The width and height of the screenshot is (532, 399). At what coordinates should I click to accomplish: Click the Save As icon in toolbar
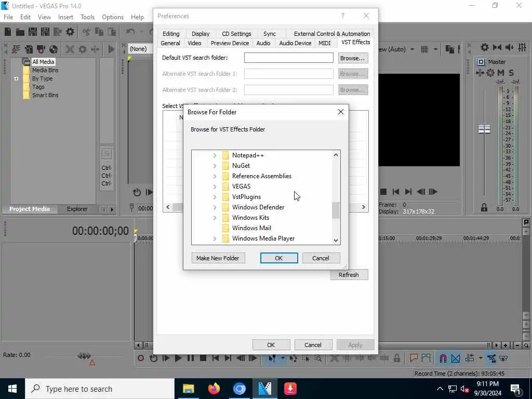click(x=45, y=32)
